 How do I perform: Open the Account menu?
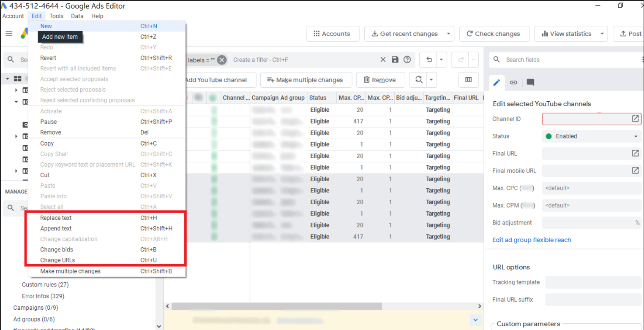pos(13,16)
